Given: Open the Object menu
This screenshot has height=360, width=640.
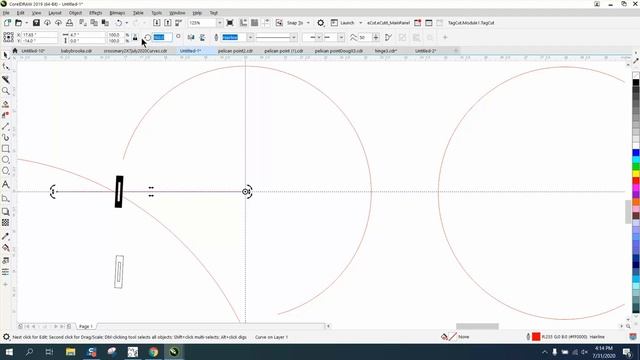Looking at the screenshot, I should (76, 13).
